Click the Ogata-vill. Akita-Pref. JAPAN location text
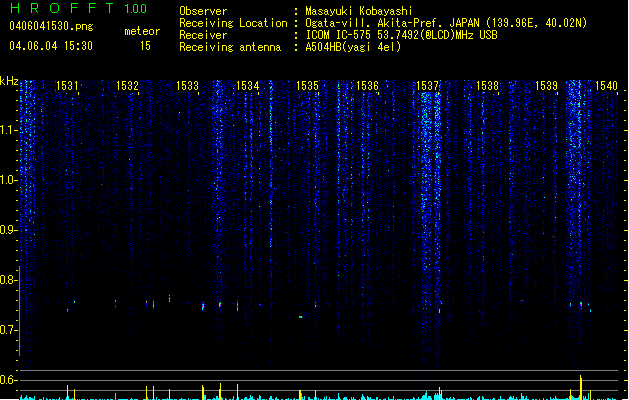This screenshot has height=400, width=629. coord(446,23)
